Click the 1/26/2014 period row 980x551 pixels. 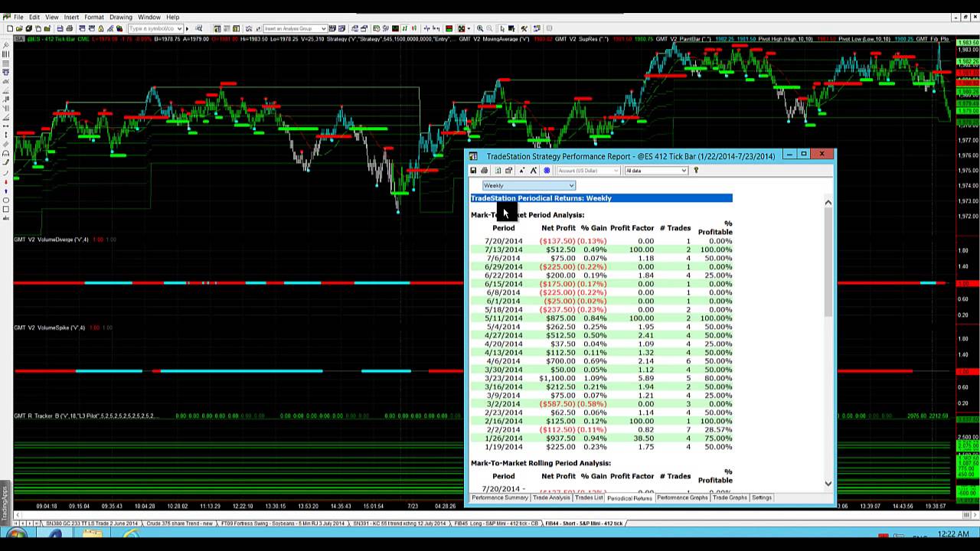(601, 439)
